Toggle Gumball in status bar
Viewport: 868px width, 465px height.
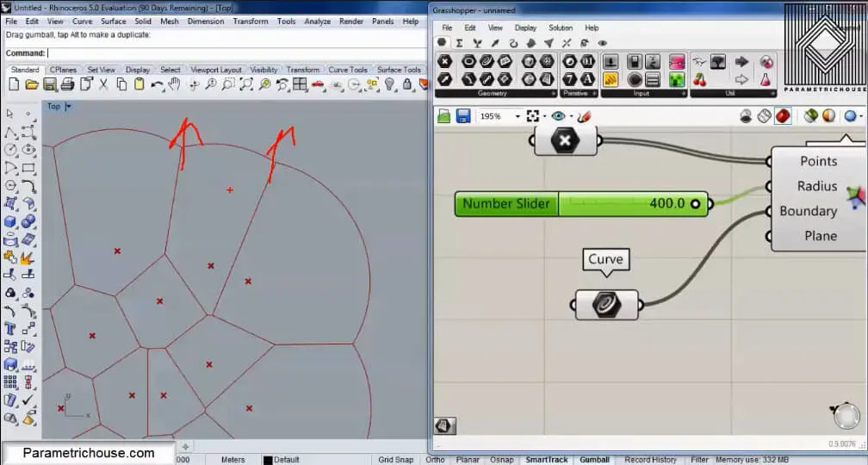pyautogui.click(x=594, y=460)
